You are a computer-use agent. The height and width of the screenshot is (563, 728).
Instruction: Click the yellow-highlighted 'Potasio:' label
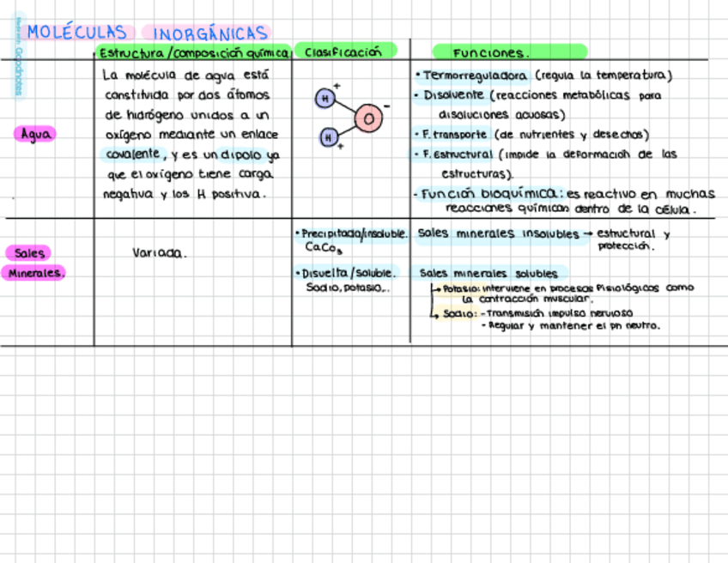coord(460,288)
